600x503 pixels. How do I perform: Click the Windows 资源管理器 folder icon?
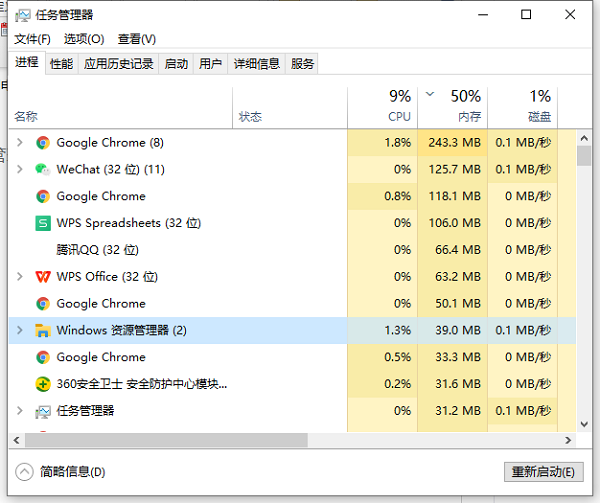pyautogui.click(x=43, y=330)
